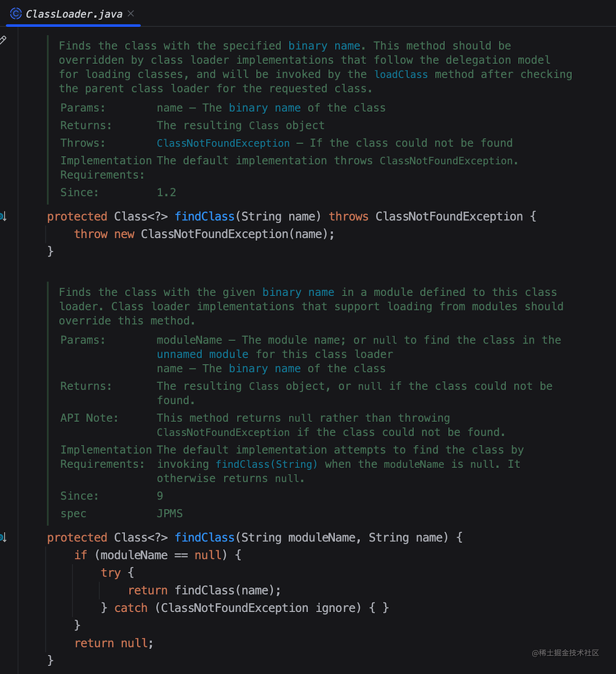The height and width of the screenshot is (674, 616).
Task: Place the cursor on the 'return null;' statement
Action: click(x=113, y=643)
